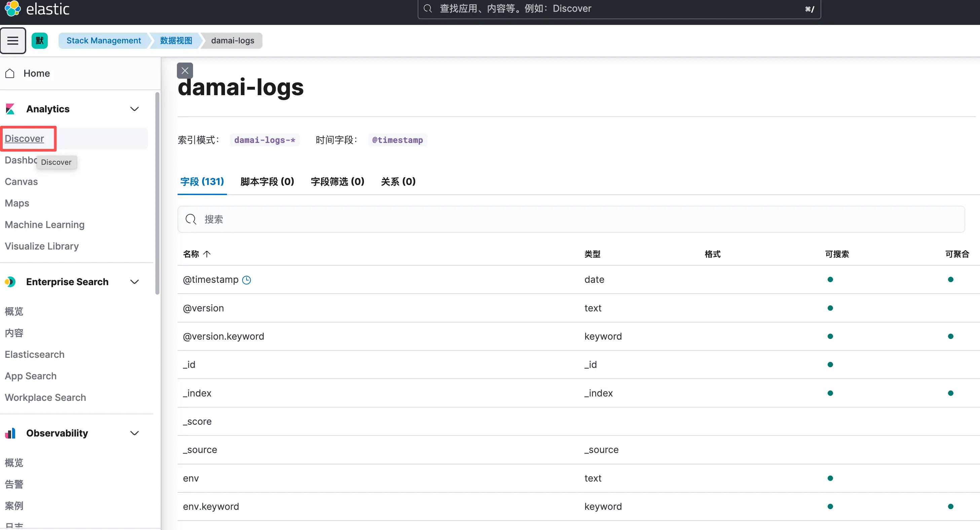Viewport: 980px width, 530px height.
Task: Click the Enterprise Search logo icon
Action: [10, 281]
